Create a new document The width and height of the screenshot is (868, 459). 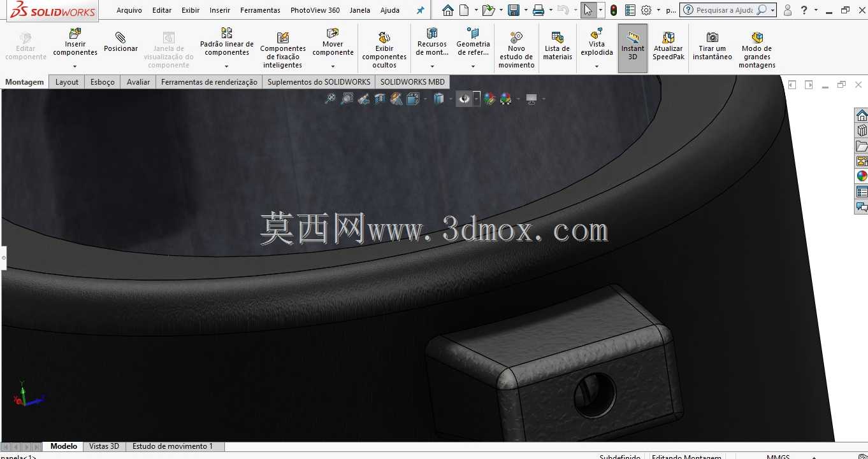(464, 10)
